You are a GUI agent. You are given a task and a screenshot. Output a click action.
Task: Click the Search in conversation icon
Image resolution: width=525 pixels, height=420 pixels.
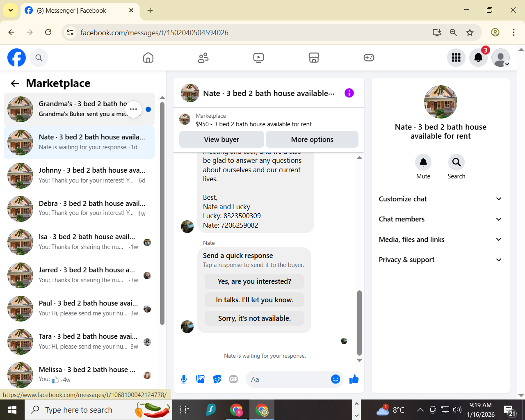(x=456, y=162)
